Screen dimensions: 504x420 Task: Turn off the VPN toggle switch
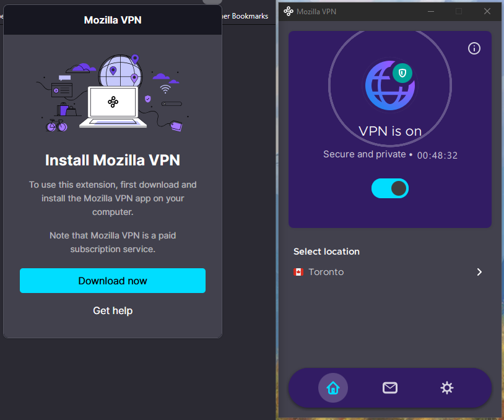pos(389,188)
